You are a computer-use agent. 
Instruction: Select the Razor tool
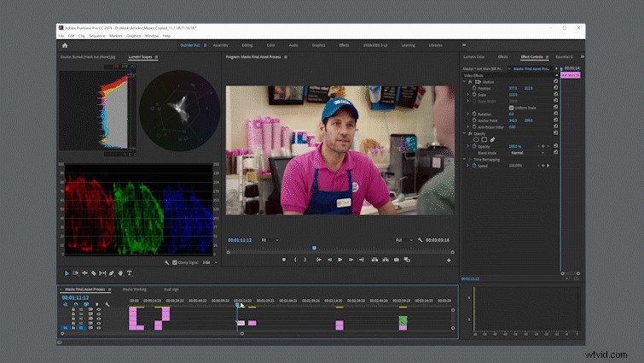94,273
